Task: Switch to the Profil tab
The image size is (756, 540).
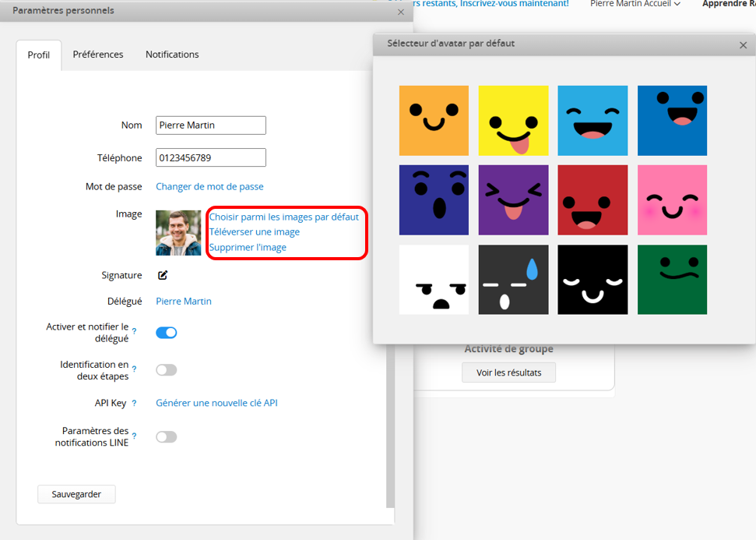Action: click(39, 55)
